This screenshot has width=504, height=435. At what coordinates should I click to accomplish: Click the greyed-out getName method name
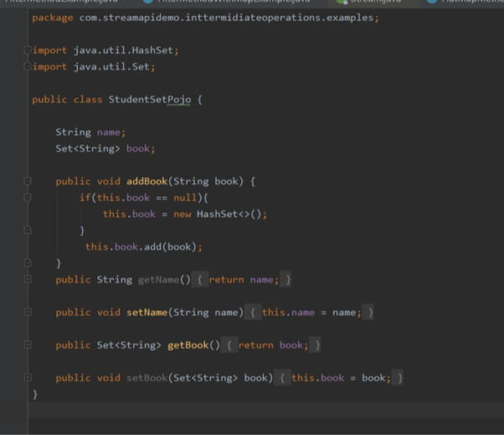[x=158, y=280]
